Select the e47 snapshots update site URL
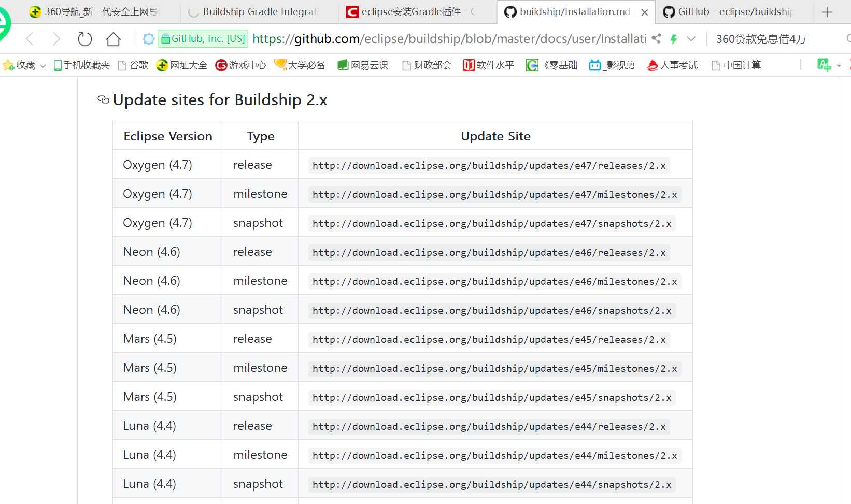Screen dimensions: 851x504 point(492,224)
